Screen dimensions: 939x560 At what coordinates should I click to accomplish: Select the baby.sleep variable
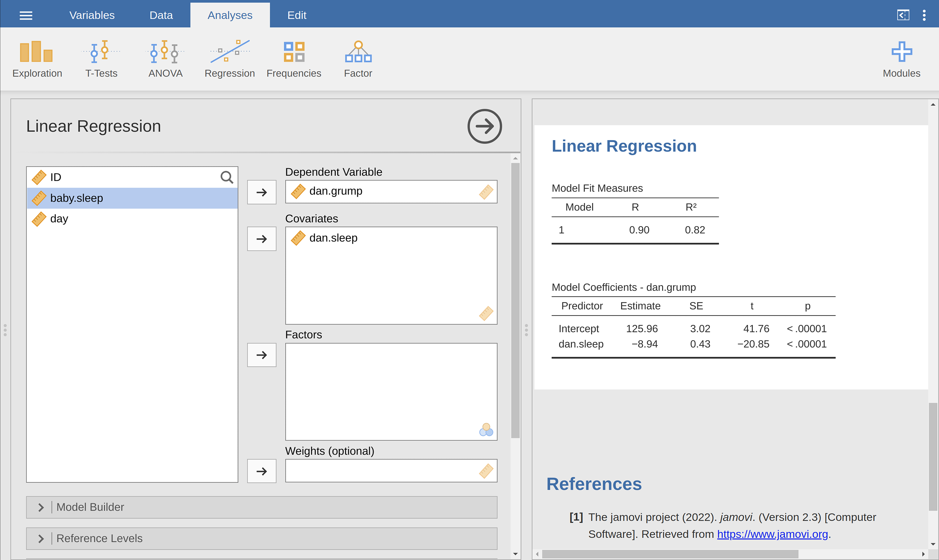[x=132, y=198]
